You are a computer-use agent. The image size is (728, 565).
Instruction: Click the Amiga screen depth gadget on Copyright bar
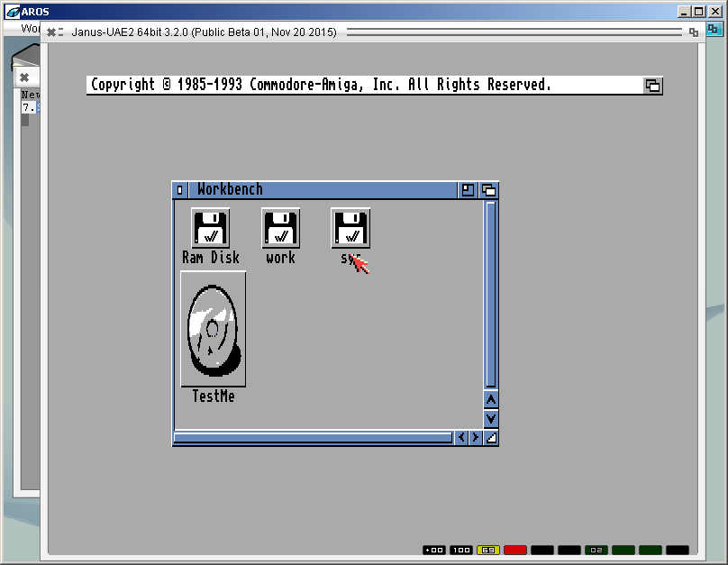coord(652,86)
